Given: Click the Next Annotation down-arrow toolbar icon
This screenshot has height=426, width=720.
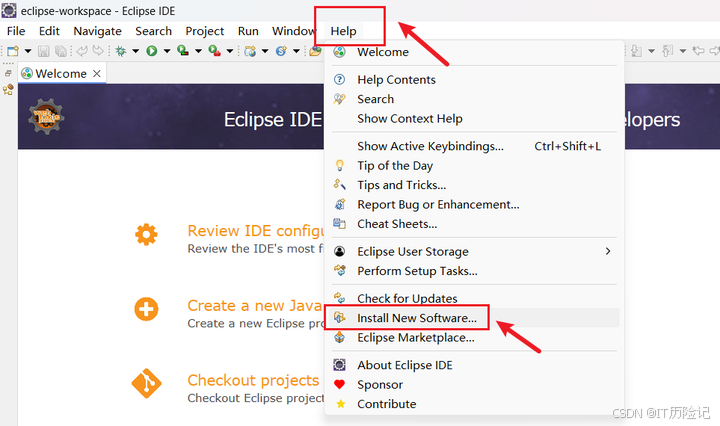Looking at the screenshot, I should 636,51.
